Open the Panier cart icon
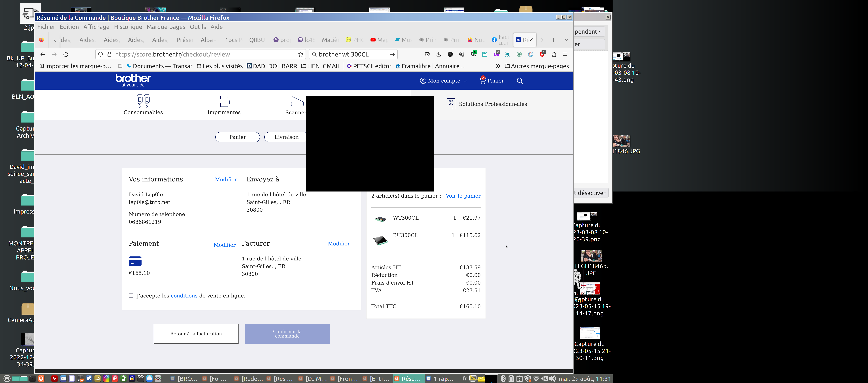Screen dimensions: 868x383 (x=483, y=81)
